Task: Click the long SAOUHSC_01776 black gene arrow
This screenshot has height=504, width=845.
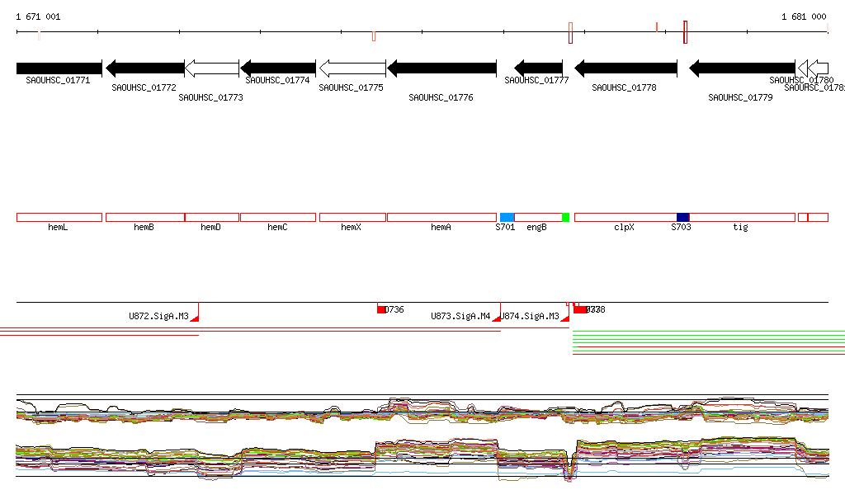Action: click(442, 68)
